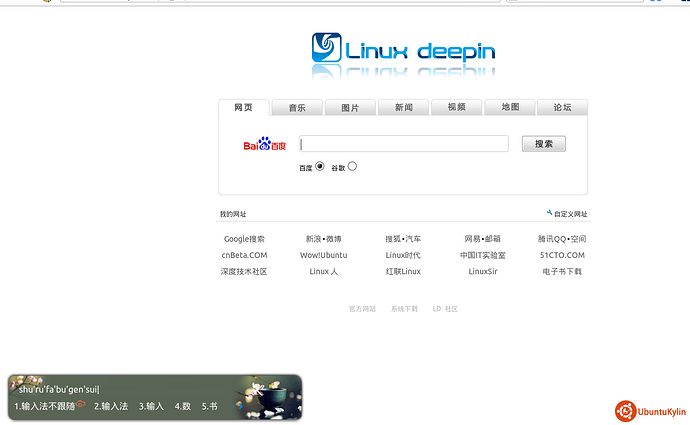Open the 自定义网址 link
Screen dimensions: 690x425
pyautogui.click(x=570, y=214)
